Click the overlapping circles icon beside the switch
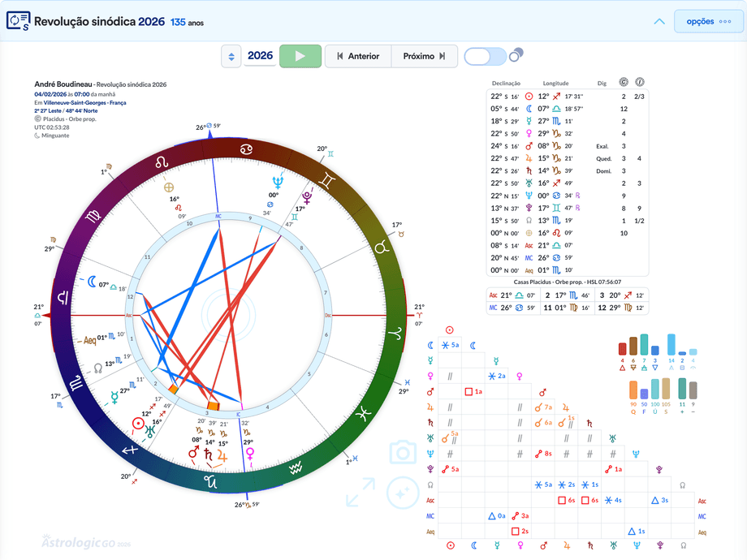The width and height of the screenshot is (747, 560). click(x=516, y=54)
